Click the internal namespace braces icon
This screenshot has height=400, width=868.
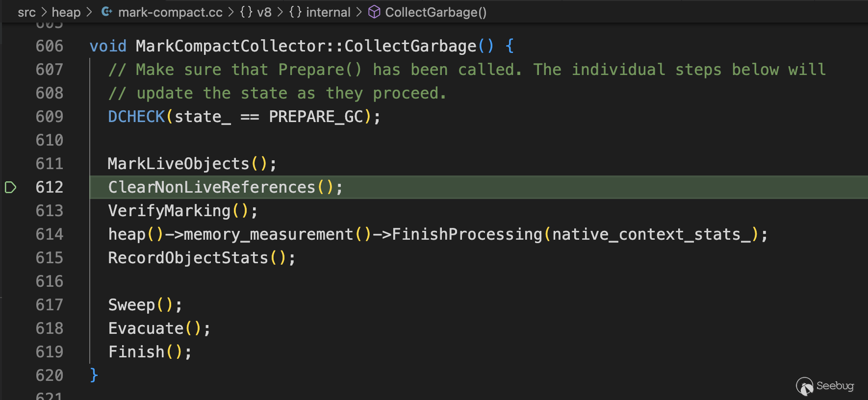click(x=295, y=12)
